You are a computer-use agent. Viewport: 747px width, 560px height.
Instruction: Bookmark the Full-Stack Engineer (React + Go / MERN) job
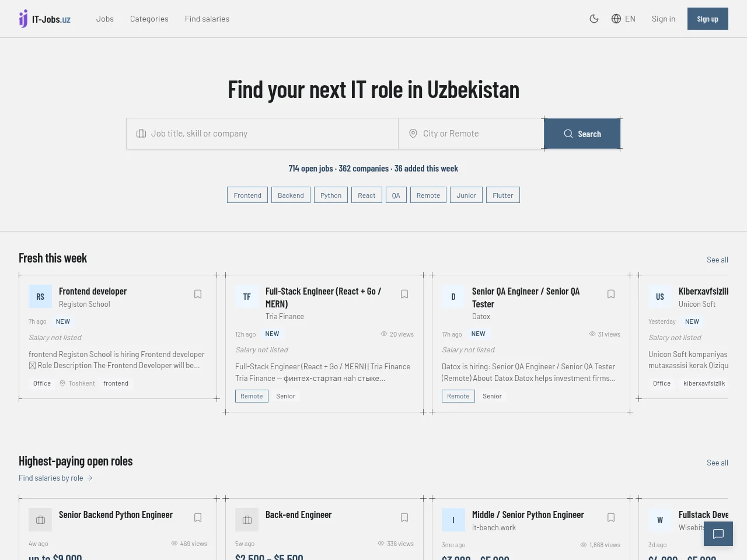[404, 294]
